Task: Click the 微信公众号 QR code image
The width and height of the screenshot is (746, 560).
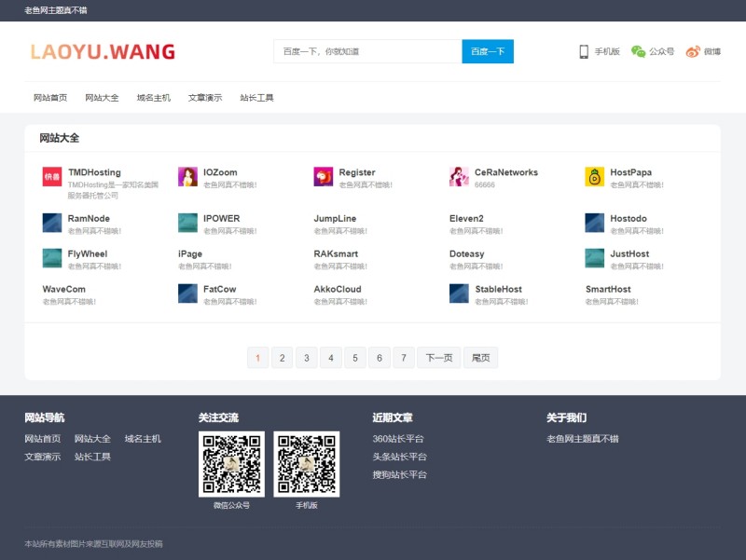Action: 231,464
